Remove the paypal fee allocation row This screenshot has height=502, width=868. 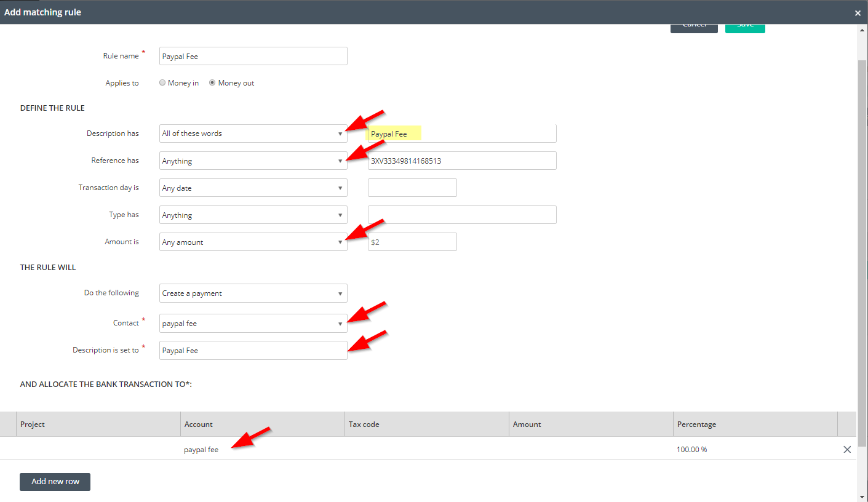(847, 450)
